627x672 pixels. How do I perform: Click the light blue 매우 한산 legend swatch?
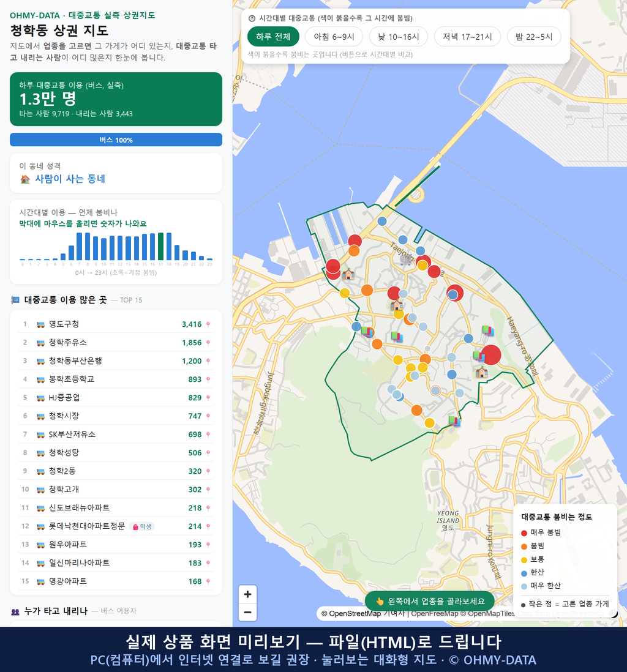(x=524, y=586)
